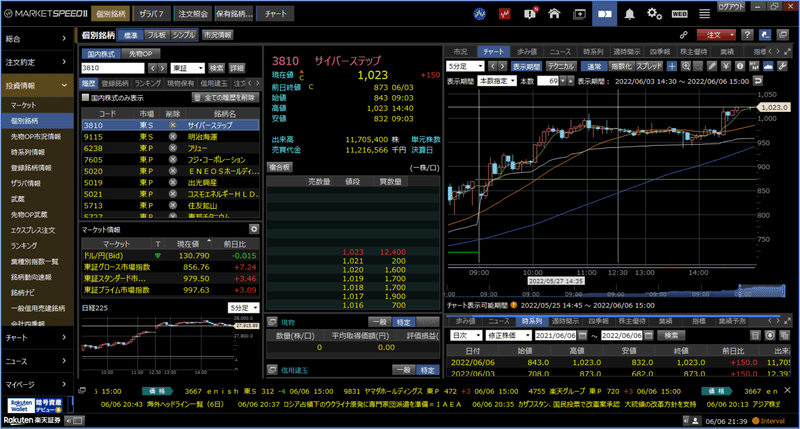The height and width of the screenshot is (429, 800).
Task: Click the ログアウト button
Action: point(731,6)
